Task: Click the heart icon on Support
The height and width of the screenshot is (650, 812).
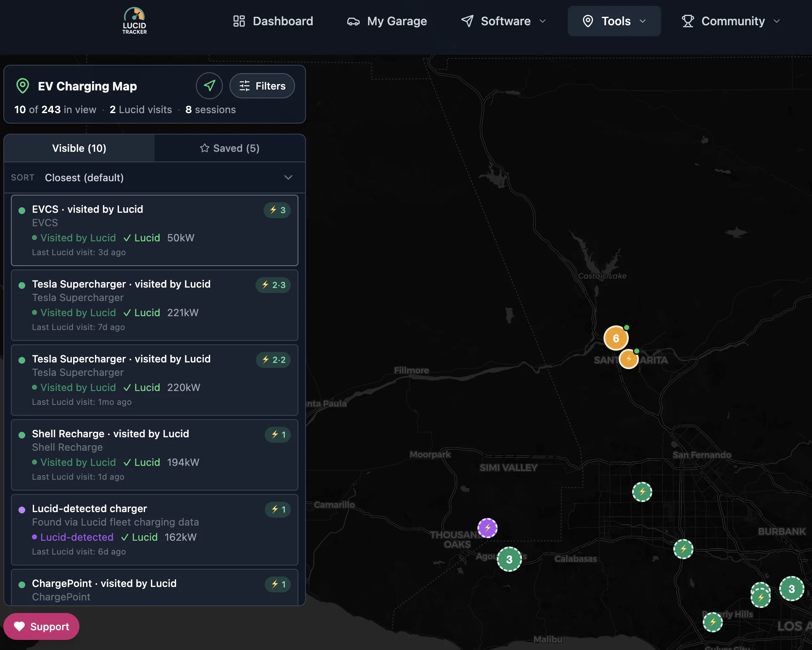Action: tap(19, 626)
